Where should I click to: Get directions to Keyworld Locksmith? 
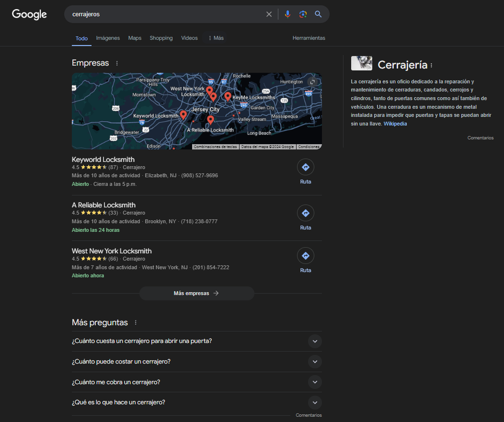306,168
